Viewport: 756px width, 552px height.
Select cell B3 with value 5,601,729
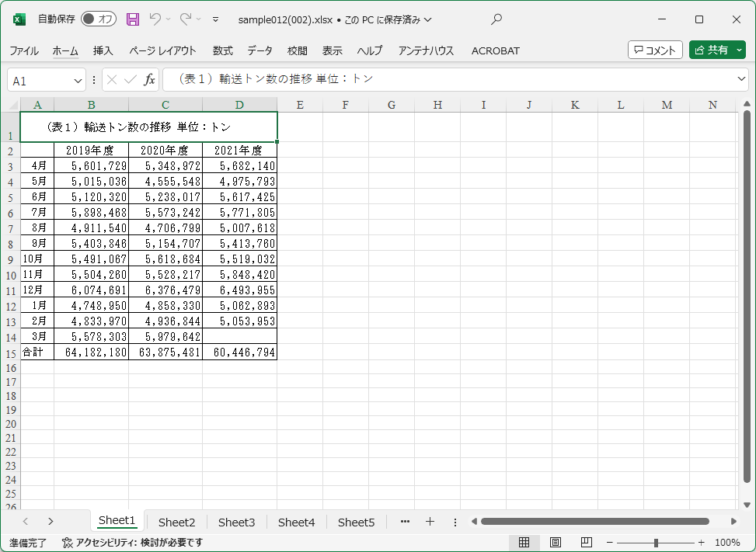click(x=91, y=165)
